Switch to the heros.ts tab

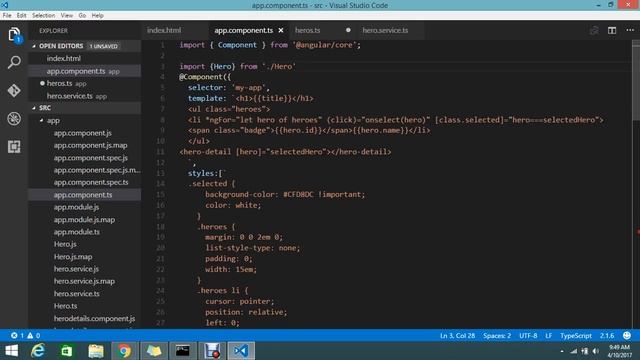(x=307, y=30)
